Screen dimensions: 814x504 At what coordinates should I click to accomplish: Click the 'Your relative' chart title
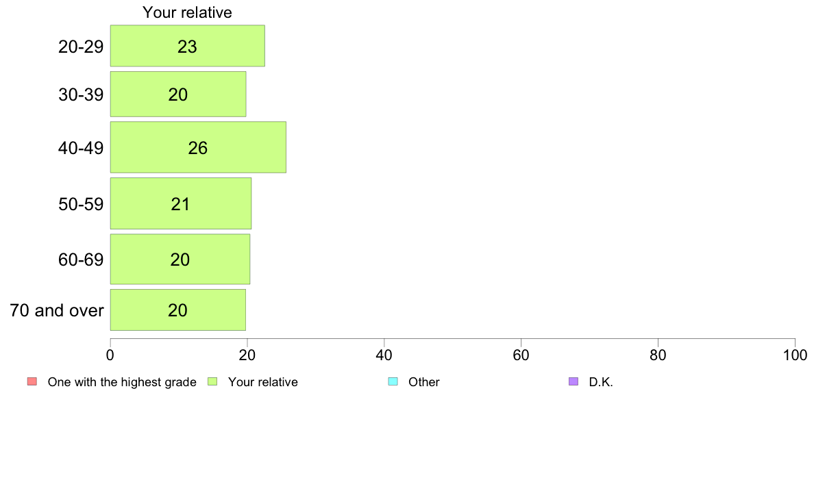[187, 12]
